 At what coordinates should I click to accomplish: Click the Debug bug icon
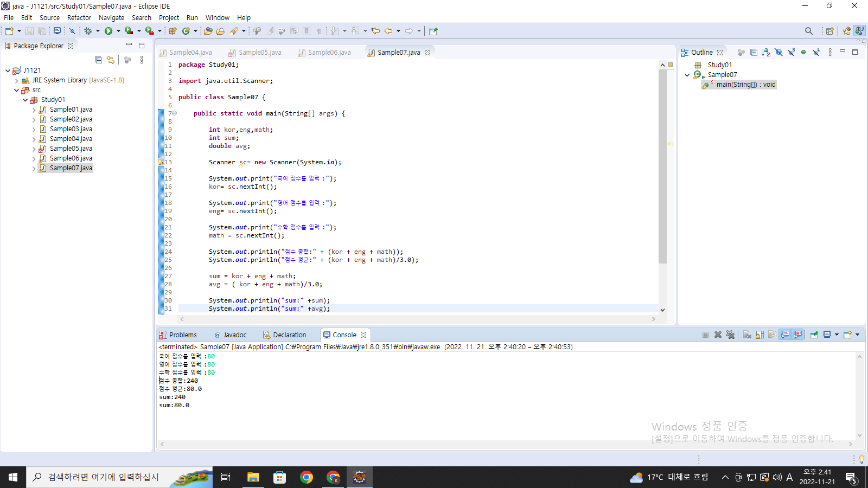88,31
